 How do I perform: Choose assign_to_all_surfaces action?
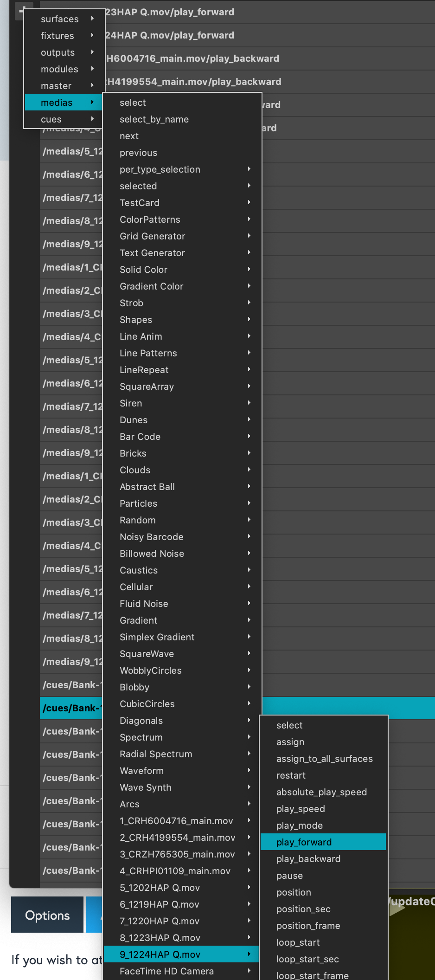click(x=323, y=759)
